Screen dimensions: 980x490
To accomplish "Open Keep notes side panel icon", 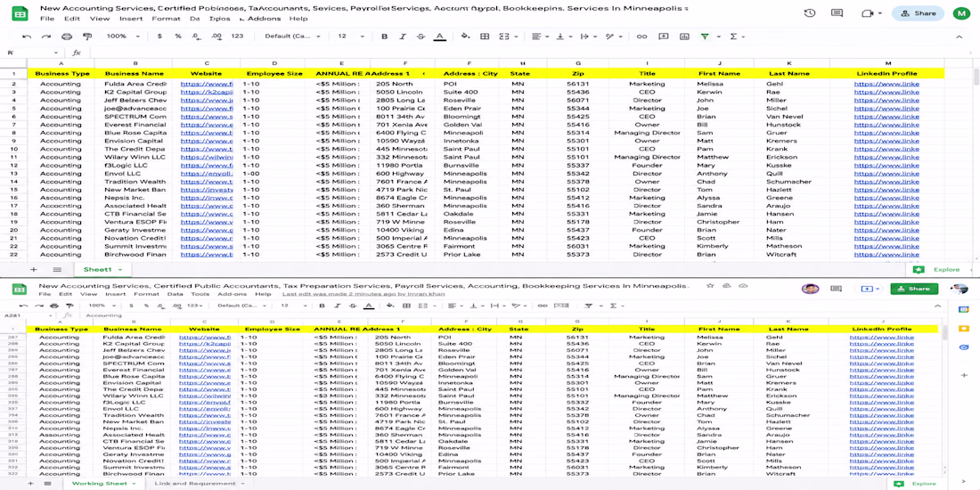I will click(x=964, y=328).
